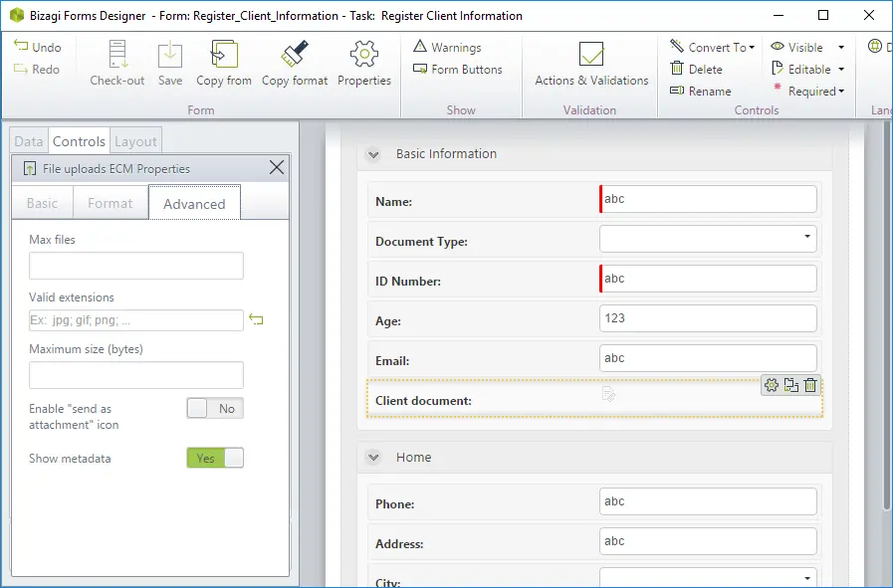The image size is (893, 588).
Task: Click the gear icon on Client document
Action: tap(772, 385)
